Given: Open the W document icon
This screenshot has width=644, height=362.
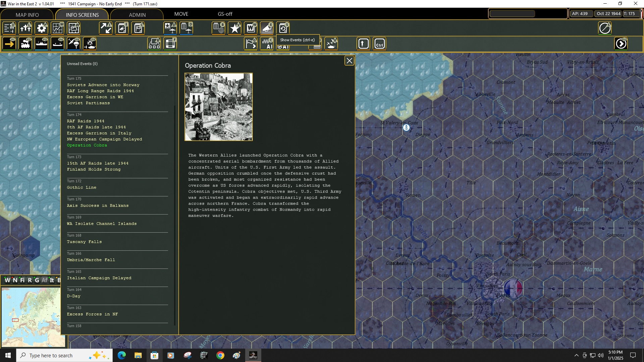Looking at the screenshot, I should [251, 28].
